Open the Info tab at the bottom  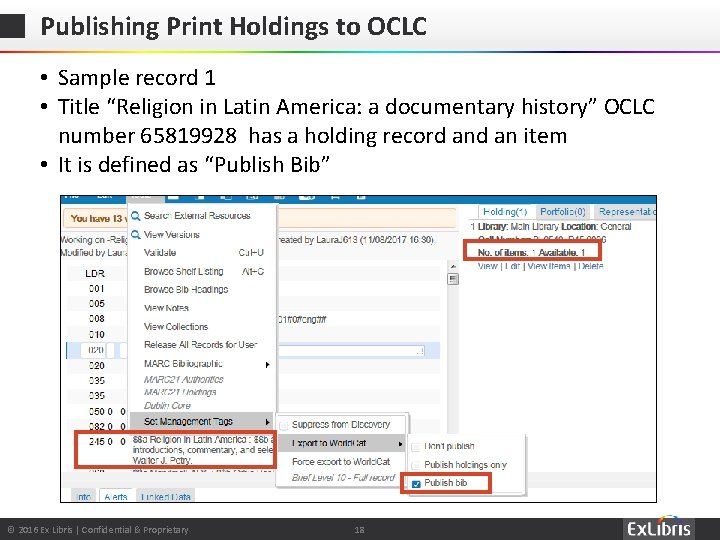tap(83, 496)
